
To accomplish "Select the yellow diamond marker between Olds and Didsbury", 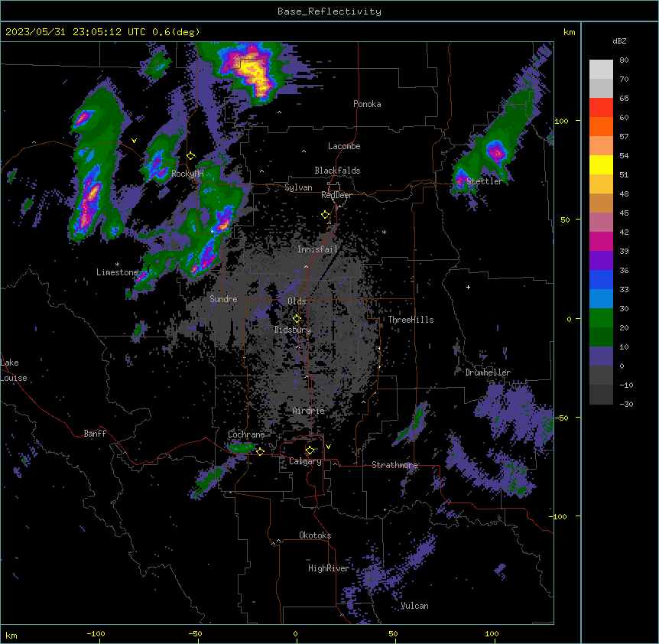I will pos(297,318).
